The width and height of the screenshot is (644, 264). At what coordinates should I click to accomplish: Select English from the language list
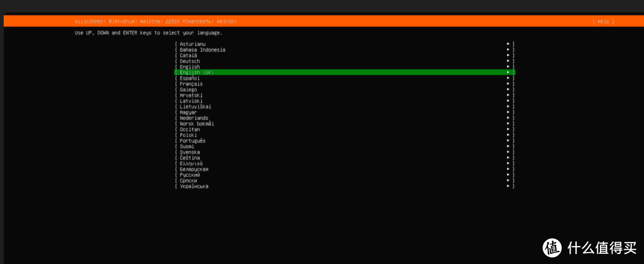coord(190,67)
